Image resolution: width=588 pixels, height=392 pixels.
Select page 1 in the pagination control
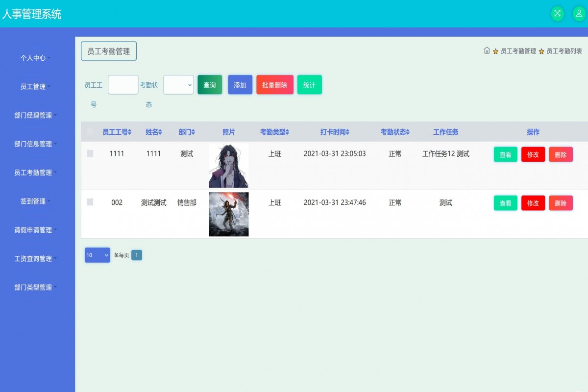pyautogui.click(x=136, y=255)
